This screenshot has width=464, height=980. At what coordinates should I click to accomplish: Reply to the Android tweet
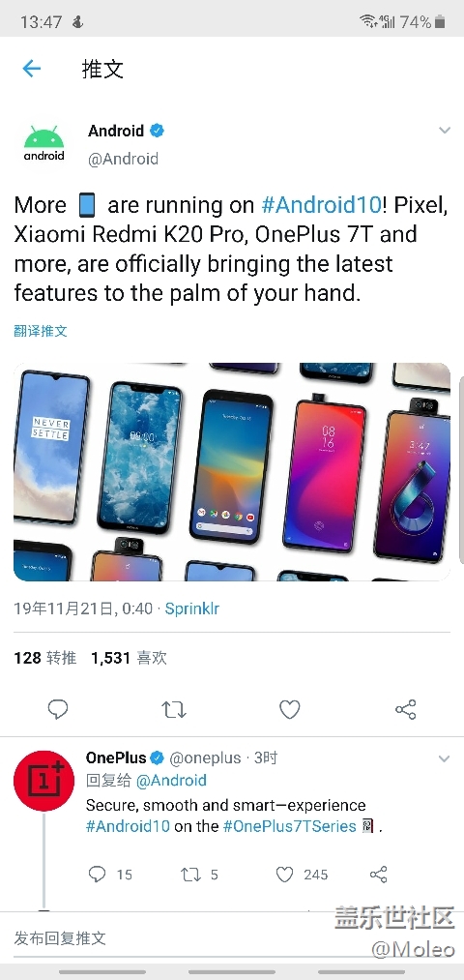57,709
